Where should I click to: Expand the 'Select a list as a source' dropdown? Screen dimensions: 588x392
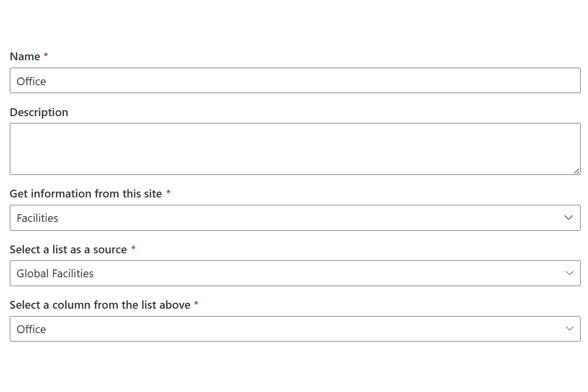click(x=294, y=273)
